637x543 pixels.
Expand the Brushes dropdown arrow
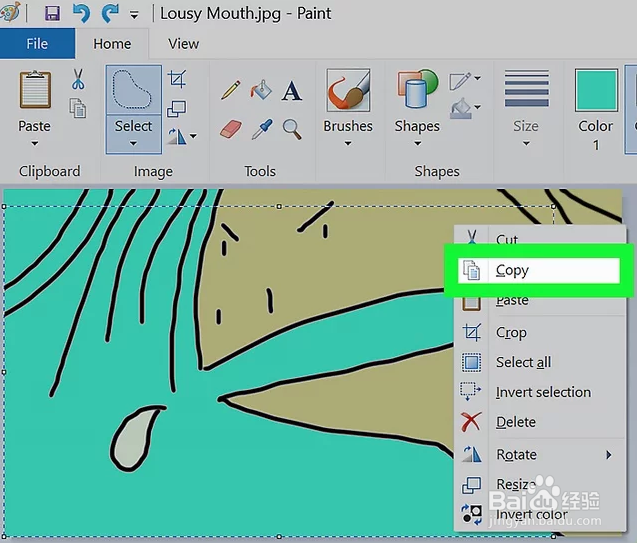pyautogui.click(x=348, y=143)
